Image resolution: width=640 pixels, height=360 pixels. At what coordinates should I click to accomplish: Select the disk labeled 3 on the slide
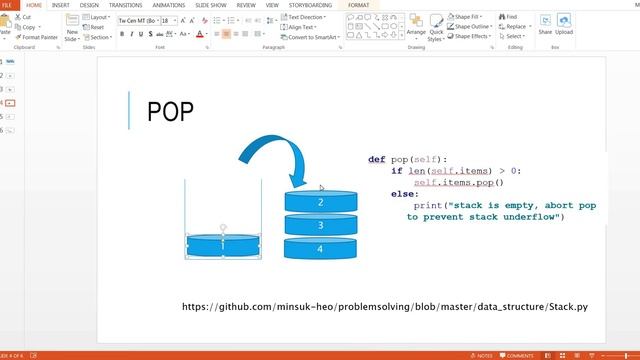click(321, 225)
